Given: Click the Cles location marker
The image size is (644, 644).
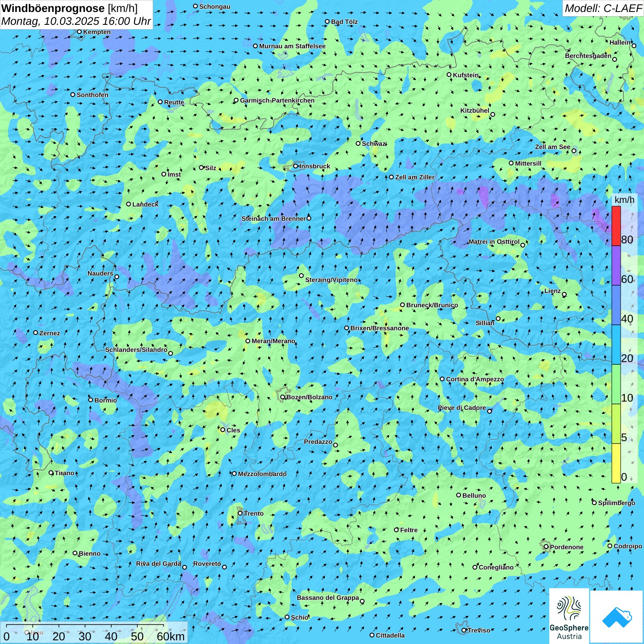Looking at the screenshot, I should pyautogui.click(x=223, y=430).
